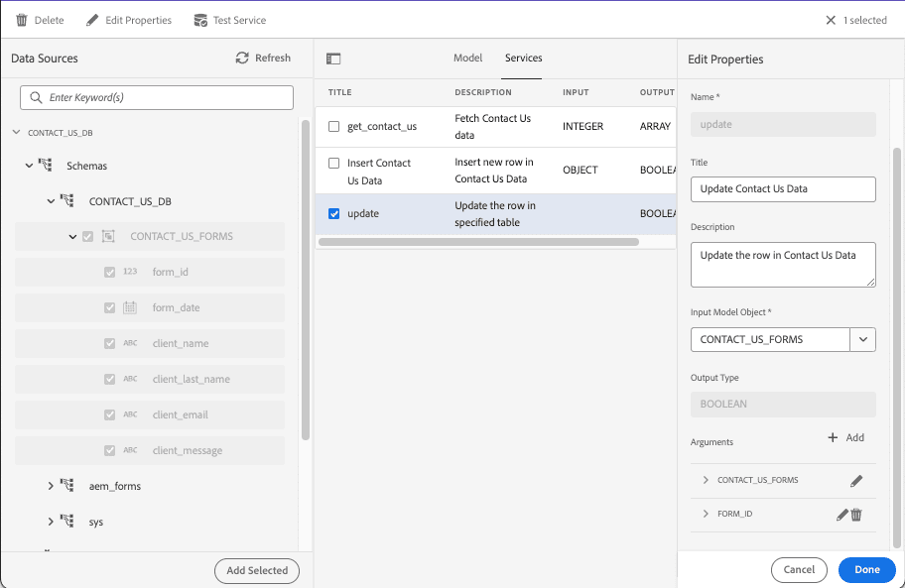The width and height of the screenshot is (905, 588).
Task: Click the TITLE column header
Action: point(340,92)
